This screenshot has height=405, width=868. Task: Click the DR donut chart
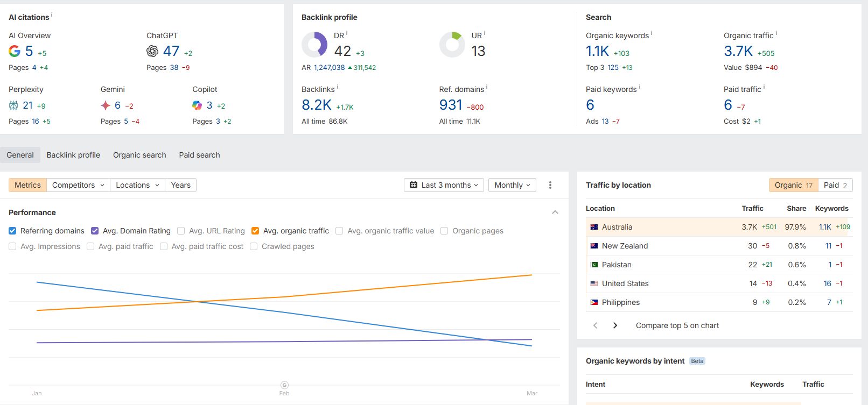314,44
